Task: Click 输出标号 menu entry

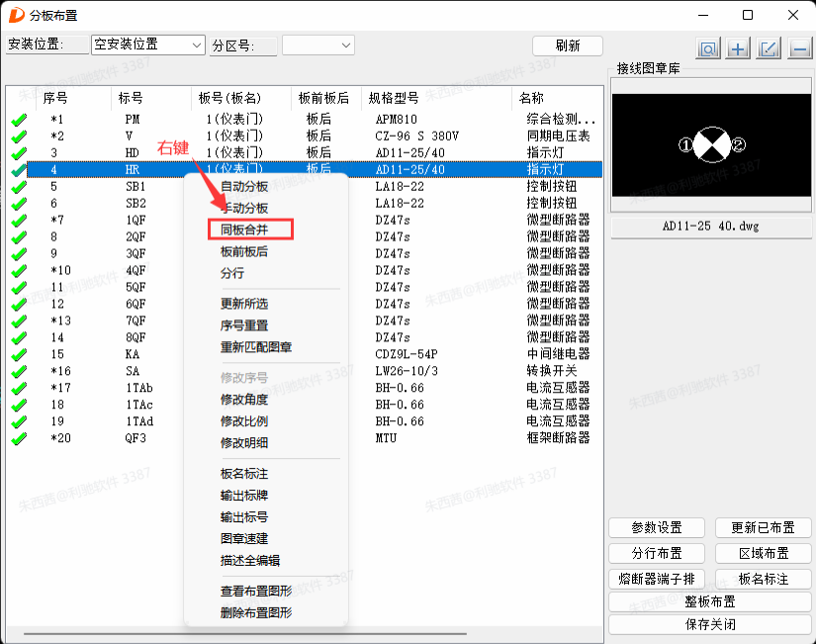Action: (x=244, y=517)
